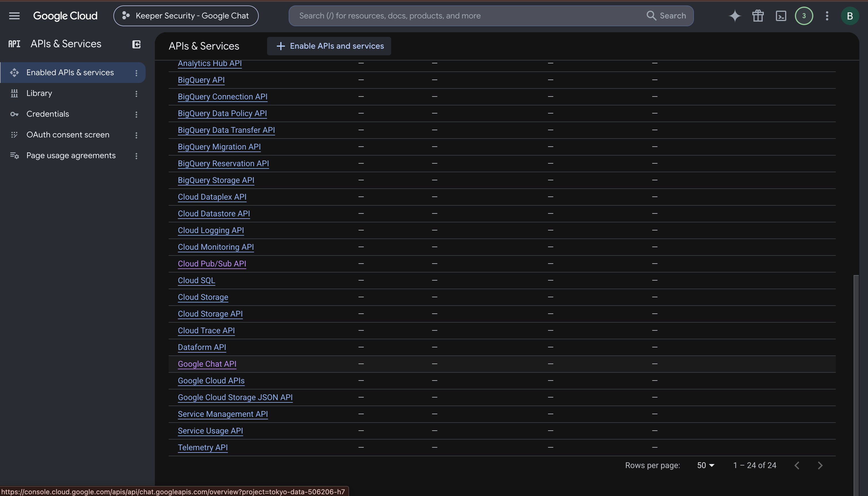Collapse the APIs & Services side panel
This screenshot has width=868, height=496.
[136, 44]
